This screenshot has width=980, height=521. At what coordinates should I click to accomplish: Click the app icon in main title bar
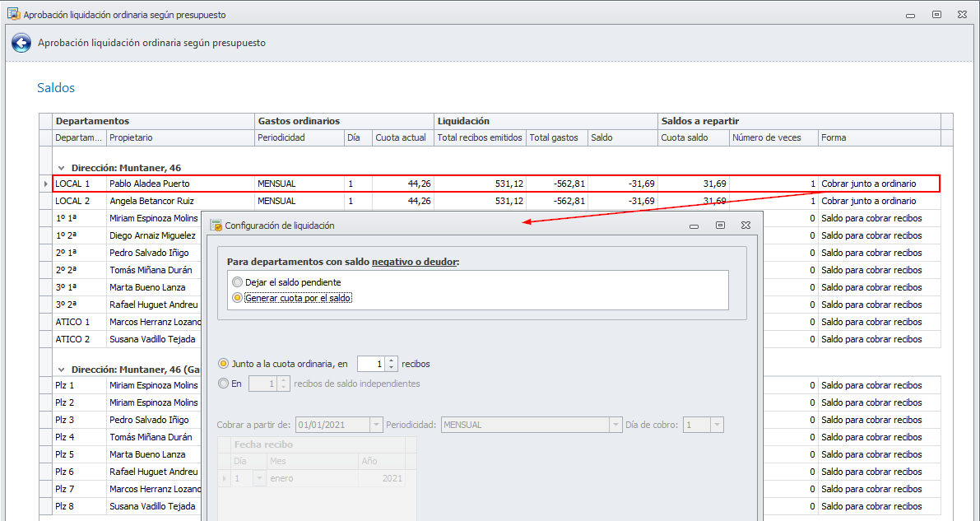click(13, 14)
